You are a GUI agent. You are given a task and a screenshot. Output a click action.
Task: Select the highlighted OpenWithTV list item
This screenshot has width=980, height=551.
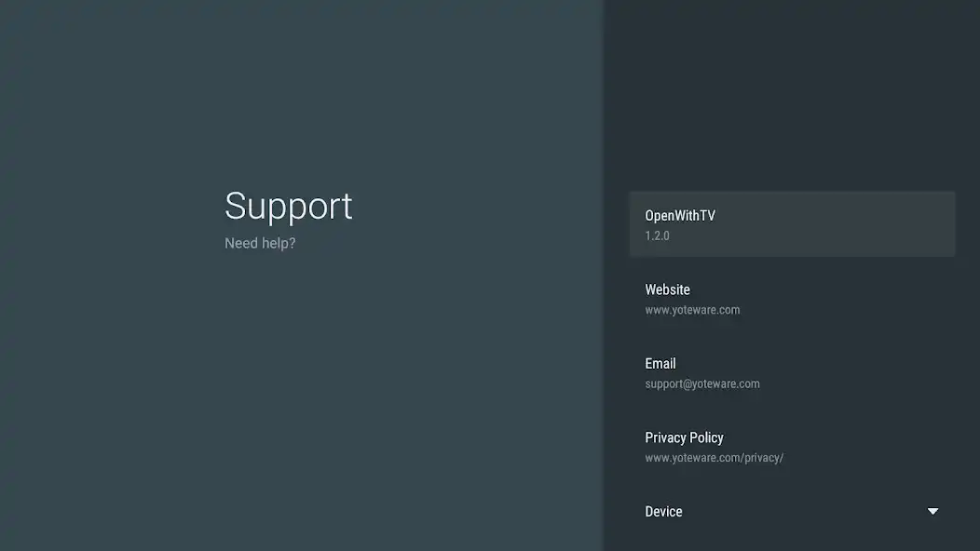[793, 223]
